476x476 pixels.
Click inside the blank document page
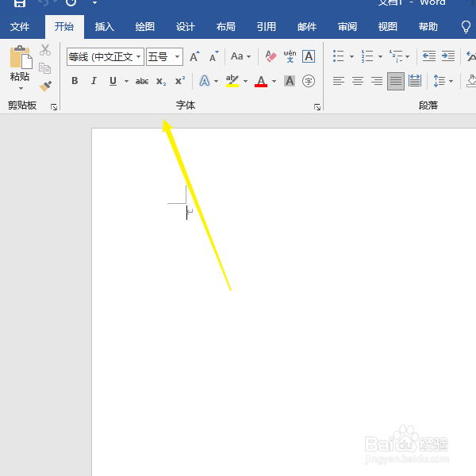283,301
